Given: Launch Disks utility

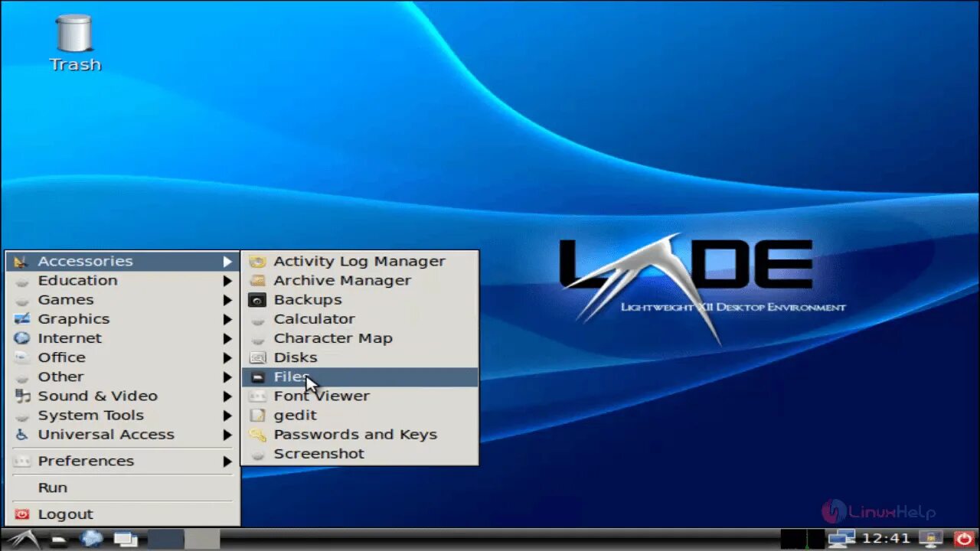Looking at the screenshot, I should tap(360, 357).
